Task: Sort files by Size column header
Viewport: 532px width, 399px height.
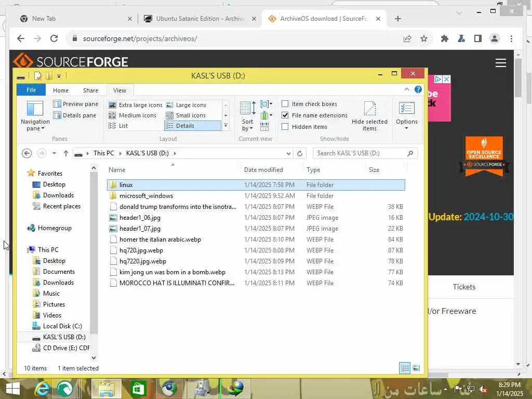Action: point(386,170)
